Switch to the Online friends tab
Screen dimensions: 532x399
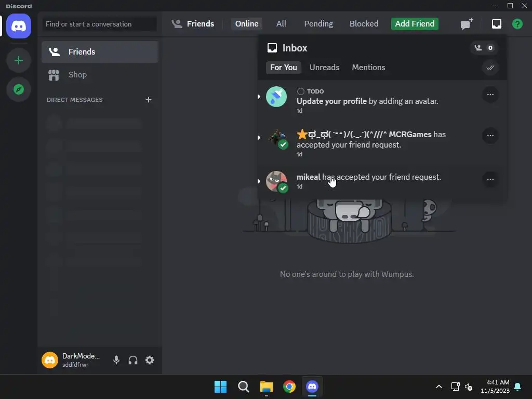click(x=247, y=24)
